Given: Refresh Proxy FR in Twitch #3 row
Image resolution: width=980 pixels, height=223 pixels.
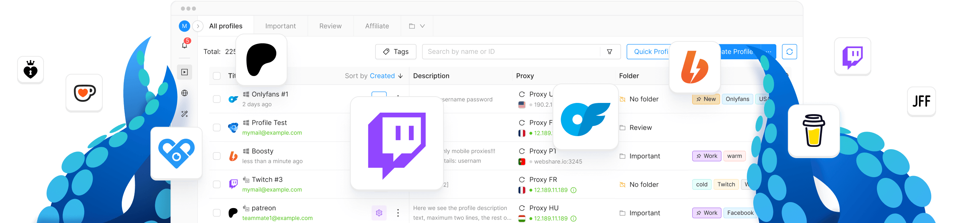Looking at the screenshot, I should pyautogui.click(x=522, y=179).
